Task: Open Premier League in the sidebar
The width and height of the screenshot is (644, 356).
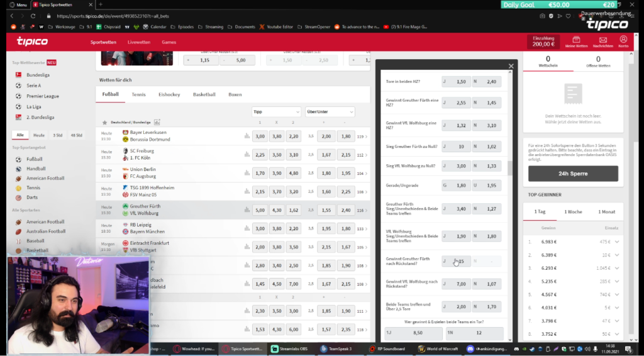Action: click(x=42, y=96)
